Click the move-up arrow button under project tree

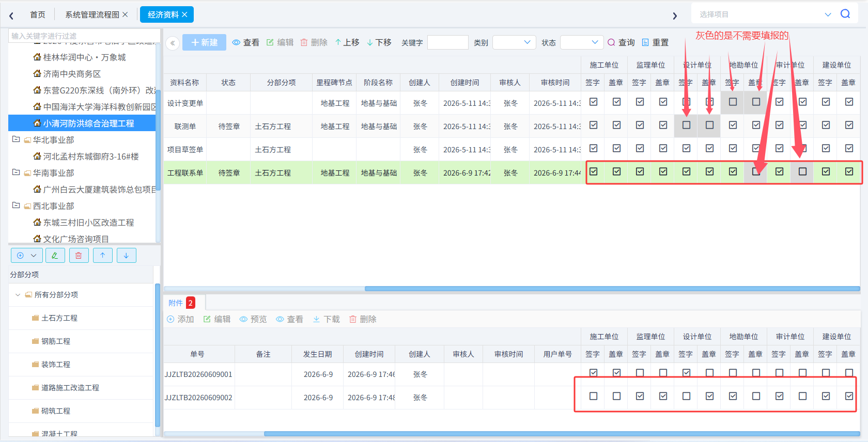[103, 255]
